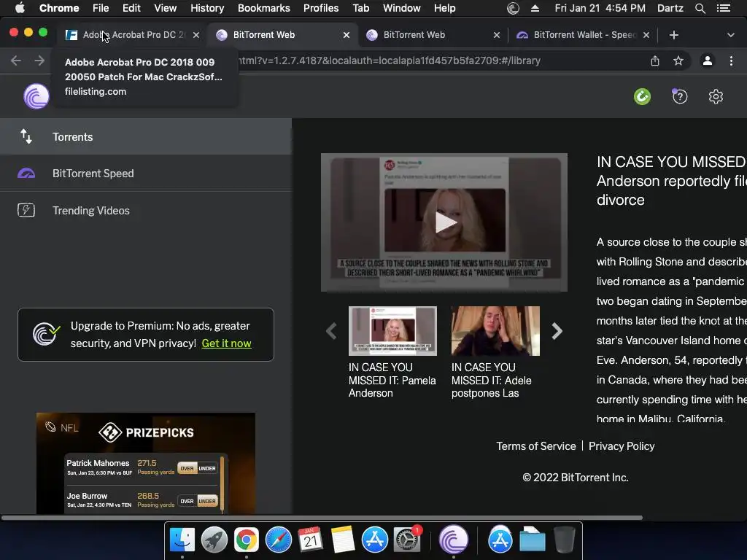This screenshot has width=747, height=560.
Task: Choose UNDER for Patrick Mahomes
Action: click(206, 468)
